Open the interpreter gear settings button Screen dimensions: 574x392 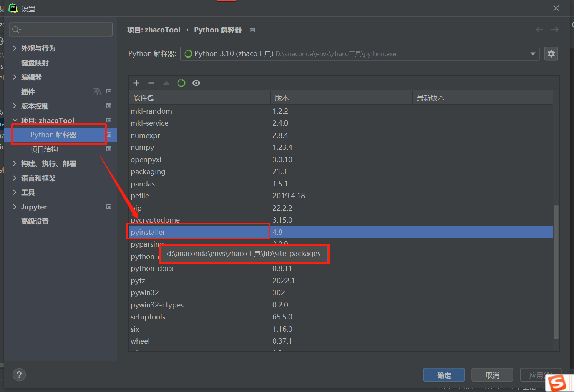[x=551, y=54]
